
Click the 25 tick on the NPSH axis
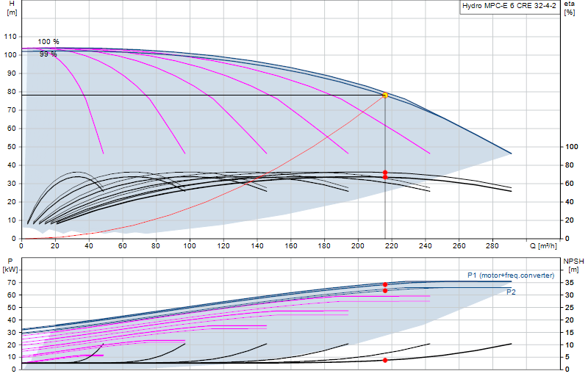coord(570,307)
